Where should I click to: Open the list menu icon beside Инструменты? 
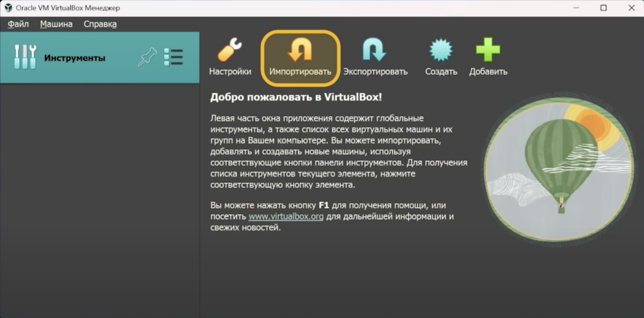pyautogui.click(x=173, y=57)
